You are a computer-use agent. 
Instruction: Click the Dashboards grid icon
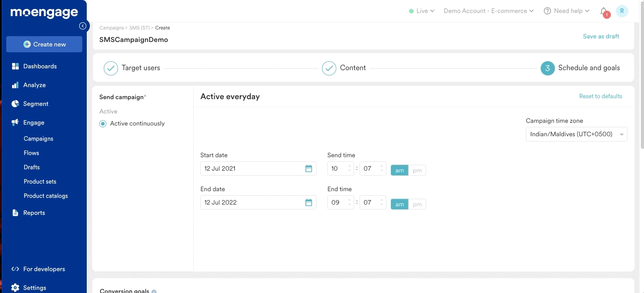[15, 66]
